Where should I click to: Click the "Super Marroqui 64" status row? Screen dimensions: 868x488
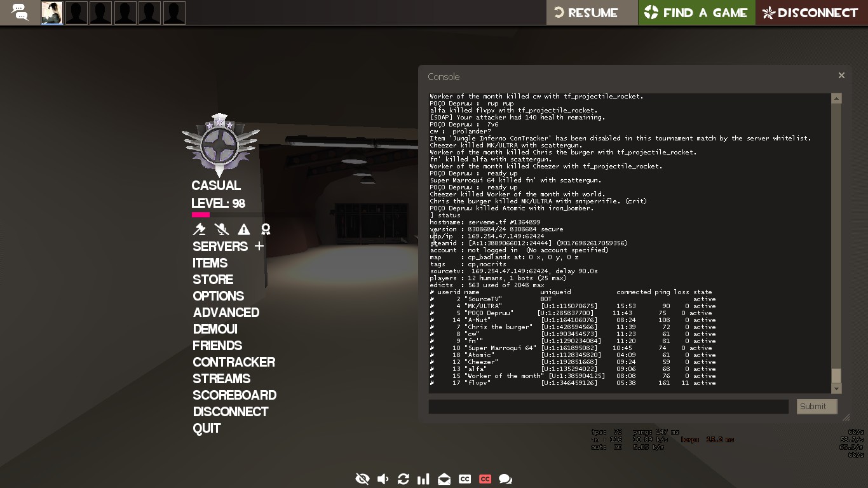coord(571,348)
